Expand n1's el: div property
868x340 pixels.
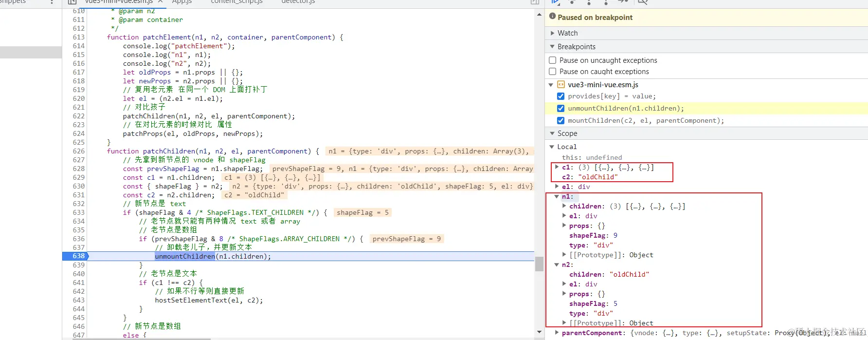tap(564, 216)
